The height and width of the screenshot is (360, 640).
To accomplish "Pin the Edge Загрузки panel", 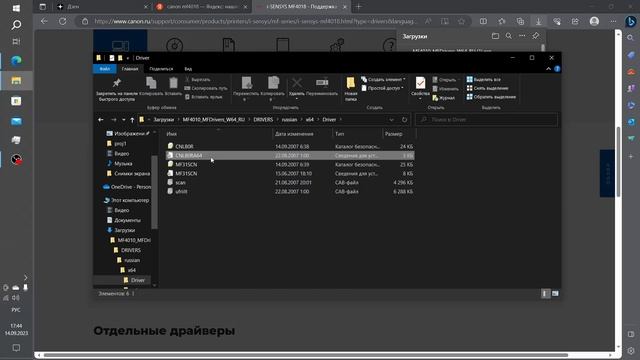I will click(536, 36).
